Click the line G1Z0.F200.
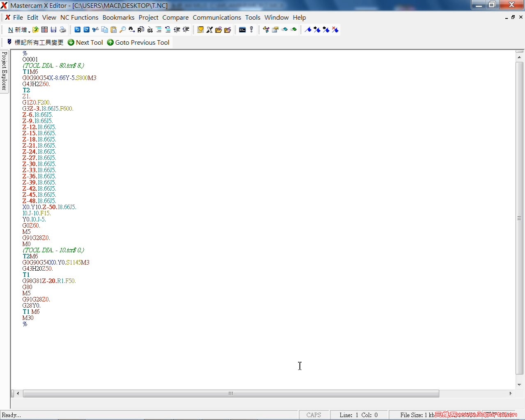525x420 pixels. pos(36,103)
